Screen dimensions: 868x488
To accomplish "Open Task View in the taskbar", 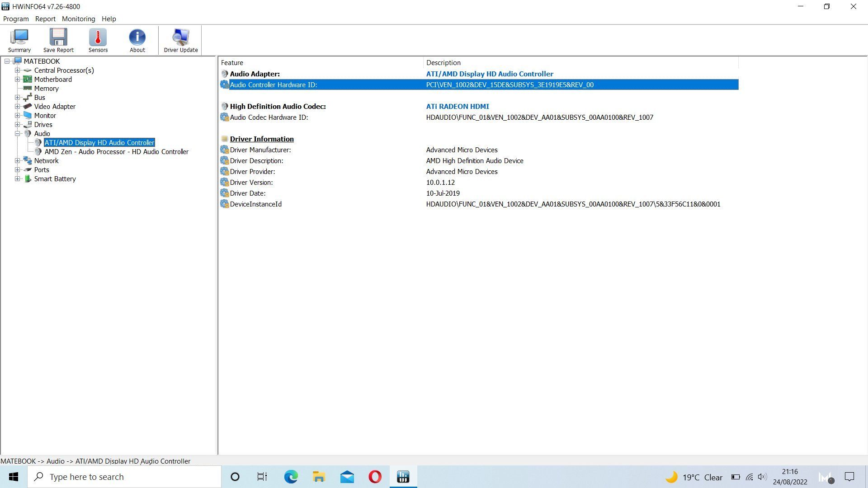I will 262,477.
